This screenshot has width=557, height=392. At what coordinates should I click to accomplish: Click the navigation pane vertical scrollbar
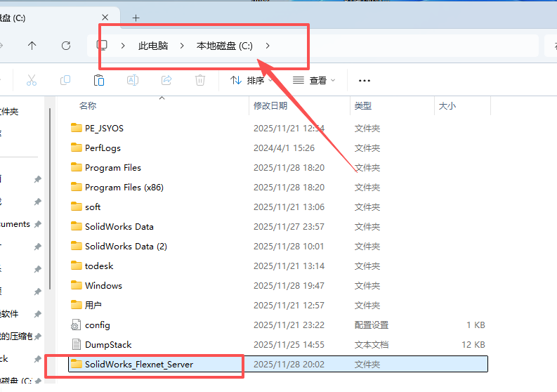(x=50, y=199)
